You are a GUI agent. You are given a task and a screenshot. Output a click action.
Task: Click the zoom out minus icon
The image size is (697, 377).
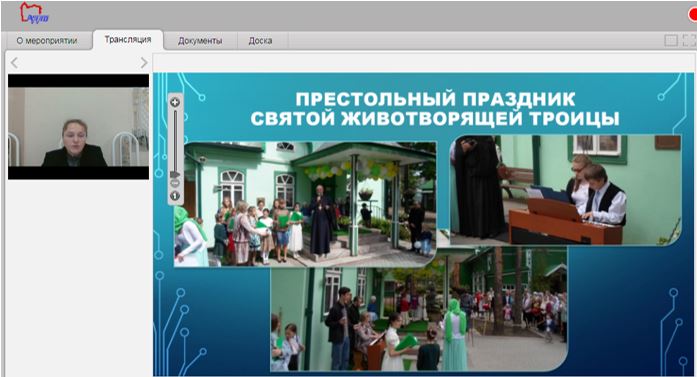(x=175, y=183)
